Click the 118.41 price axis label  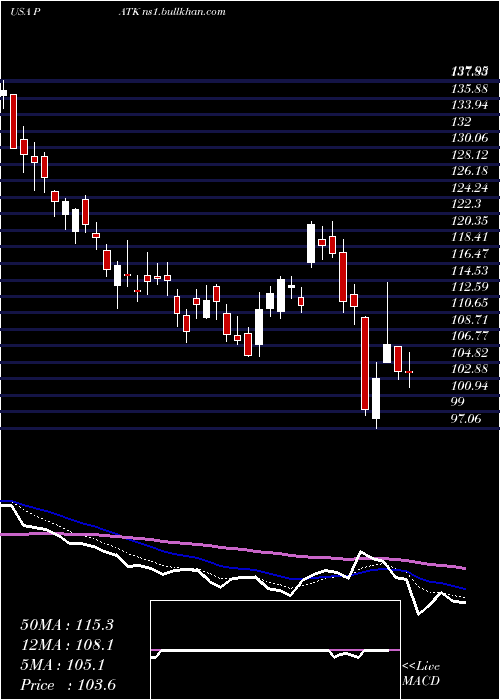[x=470, y=237]
